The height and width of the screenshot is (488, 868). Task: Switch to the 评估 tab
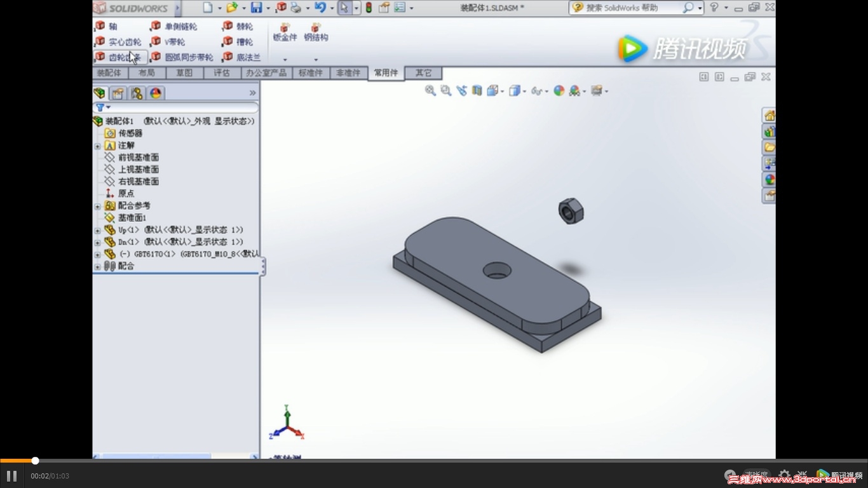[222, 73]
